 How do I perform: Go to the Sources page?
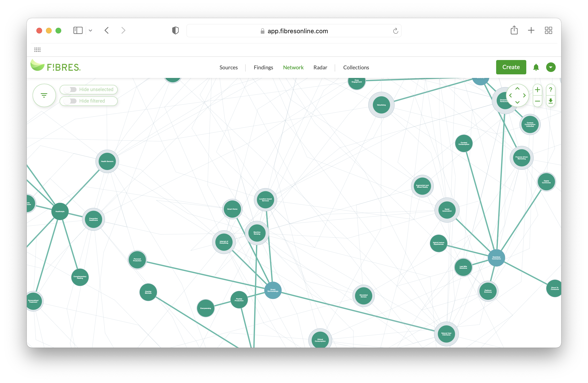[228, 67]
